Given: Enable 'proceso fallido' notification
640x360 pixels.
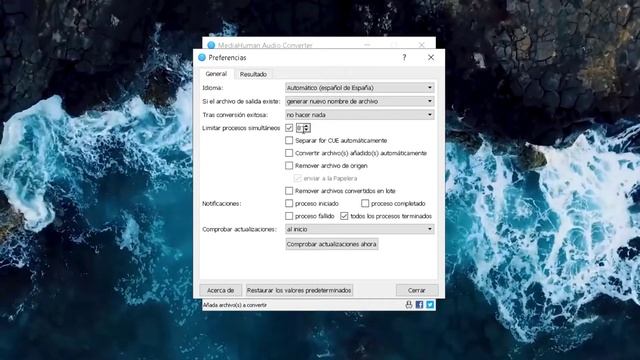Looking at the screenshot, I should [289, 216].
